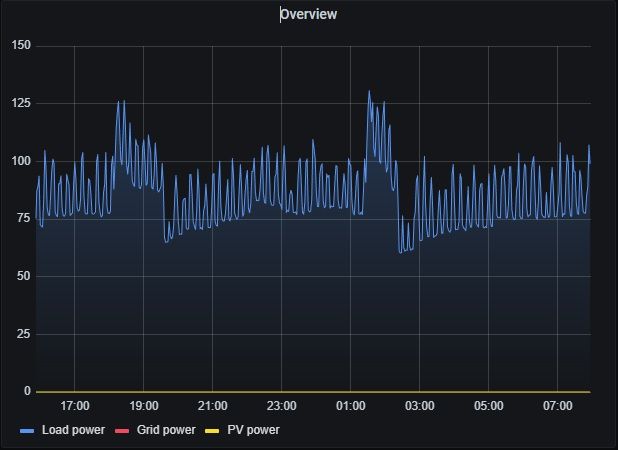Click the 75 y-axis value
This screenshot has width=618, height=450.
pos(24,218)
